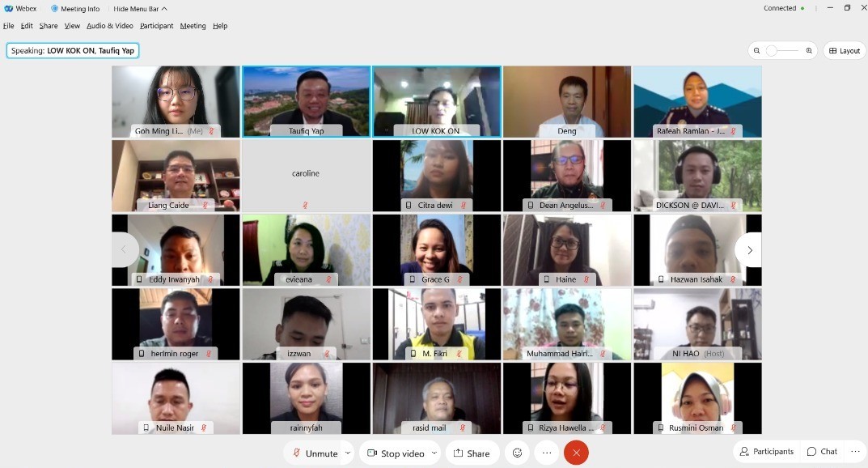Go to previous page of participant videos

[x=124, y=250]
